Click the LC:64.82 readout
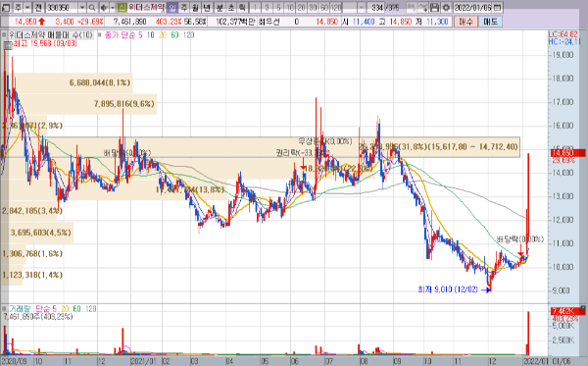 point(563,34)
